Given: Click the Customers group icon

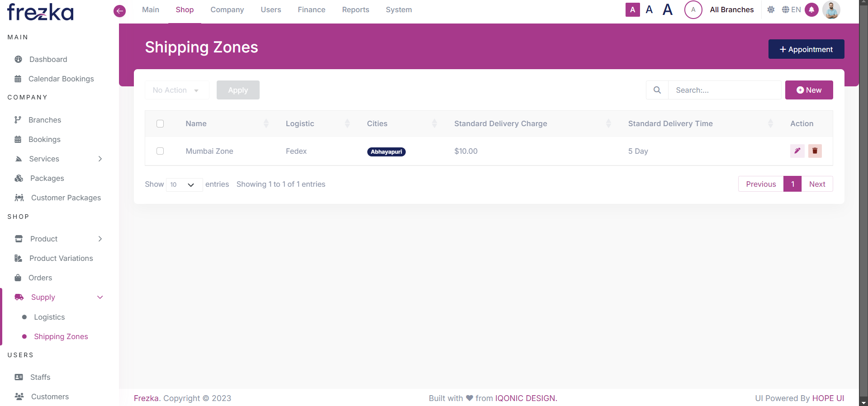Looking at the screenshot, I should coord(19,397).
